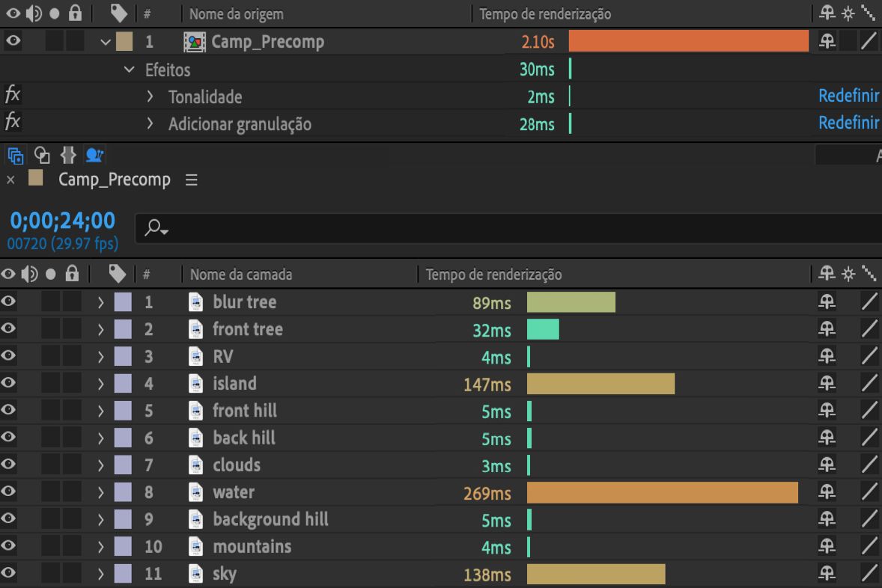Click shy switch on the island layer
This screenshot has height=588, width=882.
pyautogui.click(x=827, y=384)
